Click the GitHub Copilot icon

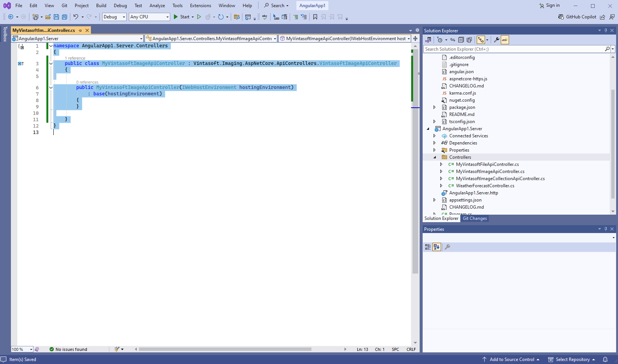(x=561, y=17)
